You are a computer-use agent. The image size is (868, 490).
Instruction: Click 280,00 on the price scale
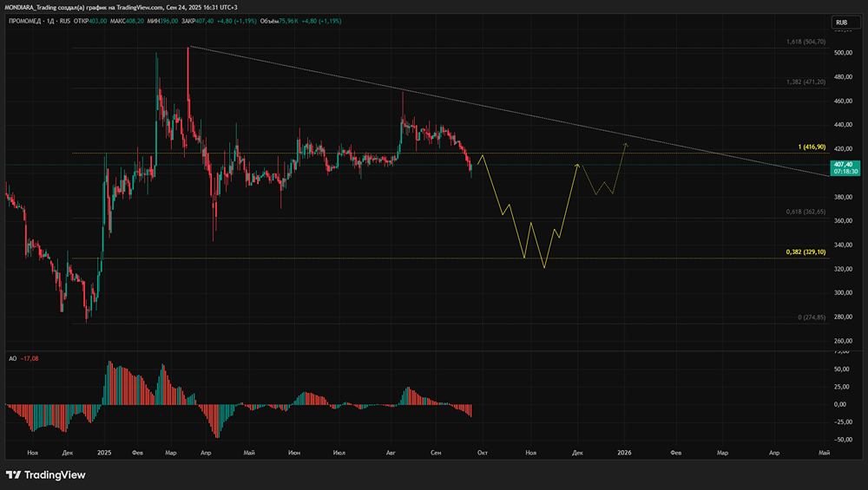[x=843, y=317]
